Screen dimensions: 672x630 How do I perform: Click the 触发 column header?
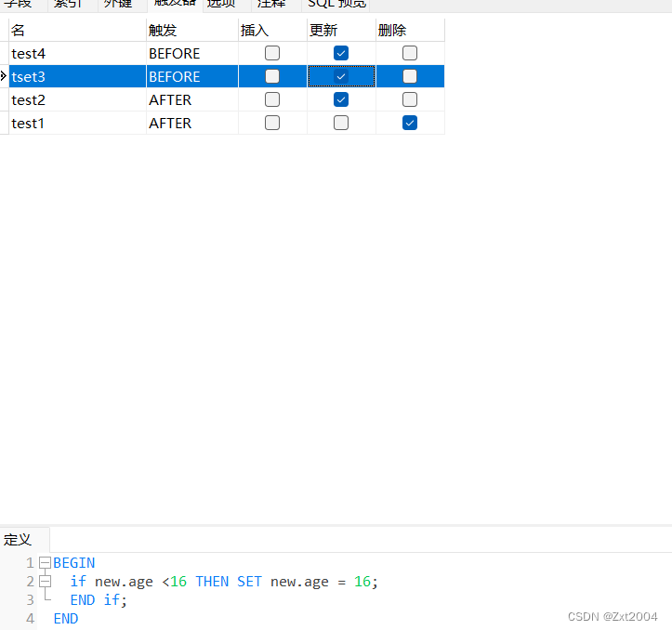[x=192, y=30]
